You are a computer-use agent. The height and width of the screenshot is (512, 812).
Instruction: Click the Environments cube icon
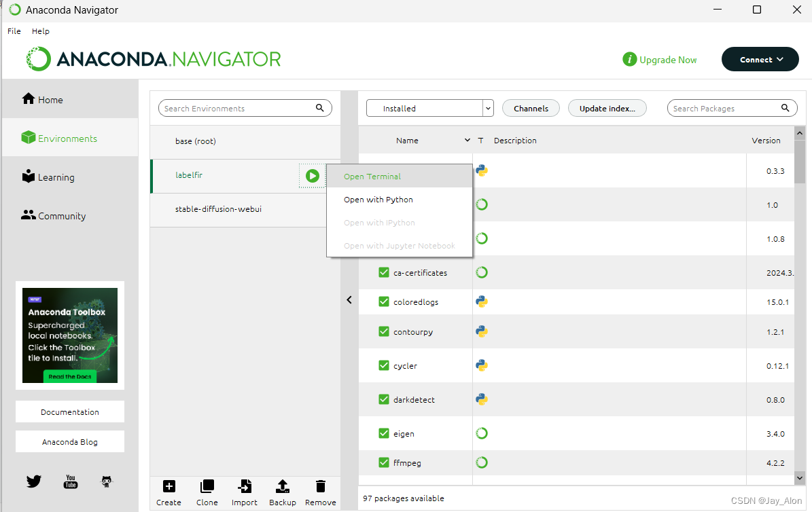click(x=28, y=137)
